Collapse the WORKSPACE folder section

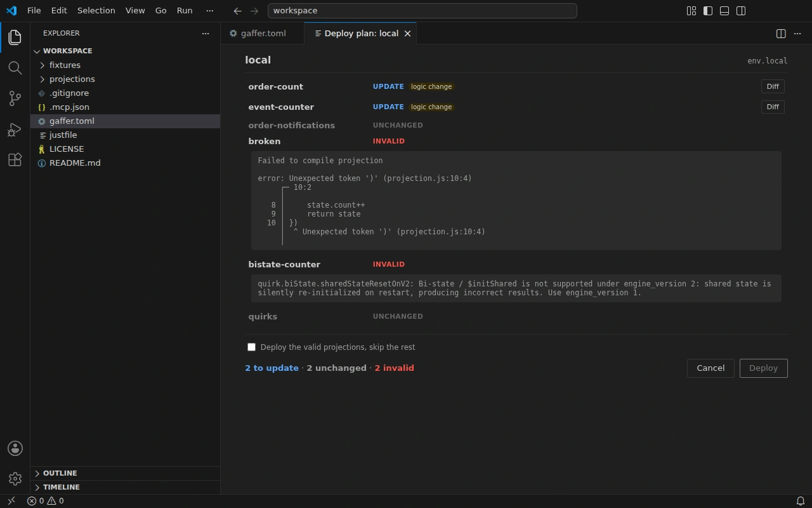pos(125,51)
